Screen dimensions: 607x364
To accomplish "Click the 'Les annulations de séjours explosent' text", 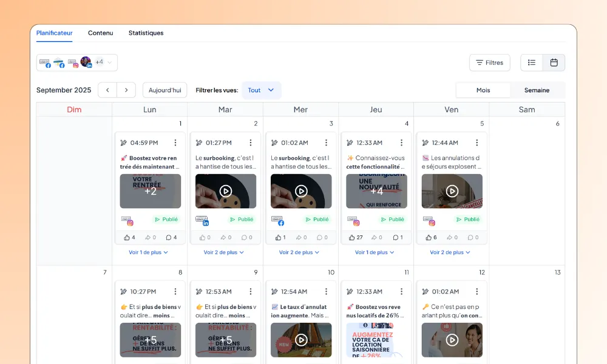I will 452,163.
